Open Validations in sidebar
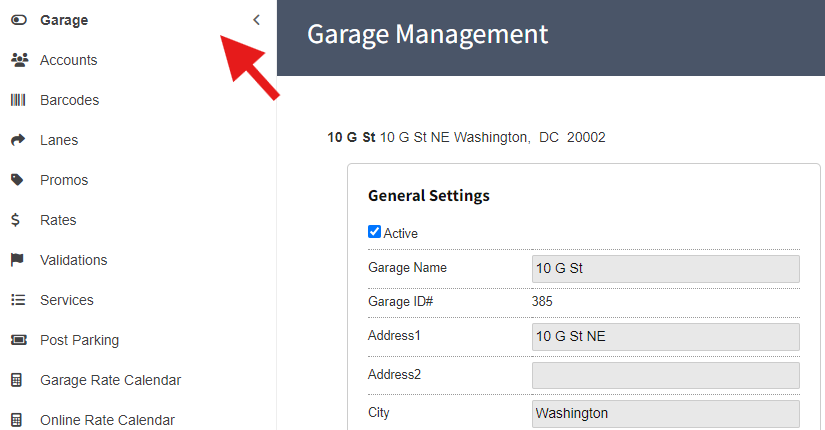 [x=74, y=260]
